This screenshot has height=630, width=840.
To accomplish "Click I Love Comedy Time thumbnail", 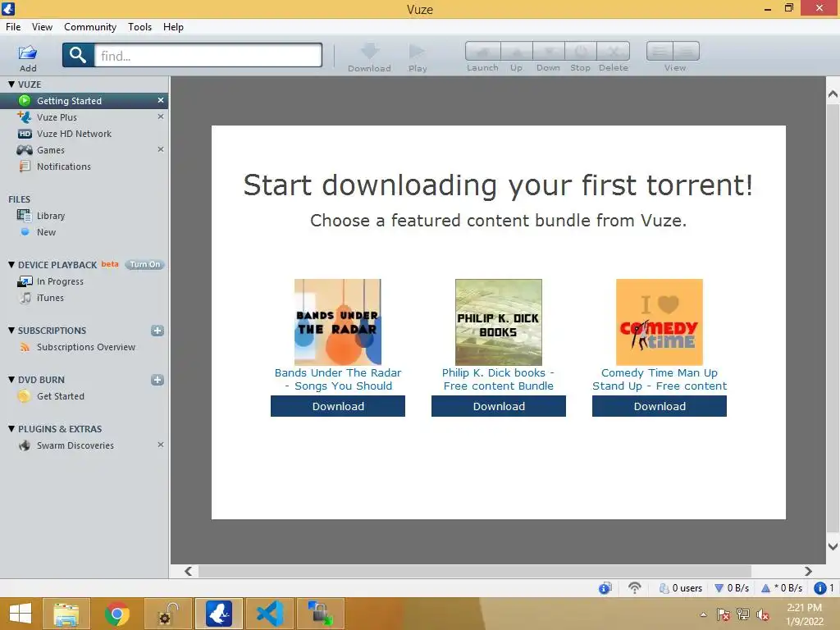I will point(660,322).
